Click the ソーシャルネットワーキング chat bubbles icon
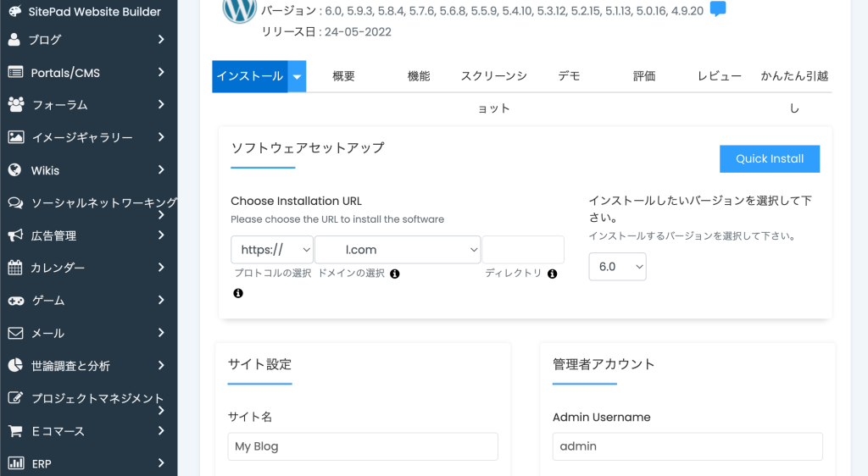The image size is (868, 476). [x=15, y=203]
